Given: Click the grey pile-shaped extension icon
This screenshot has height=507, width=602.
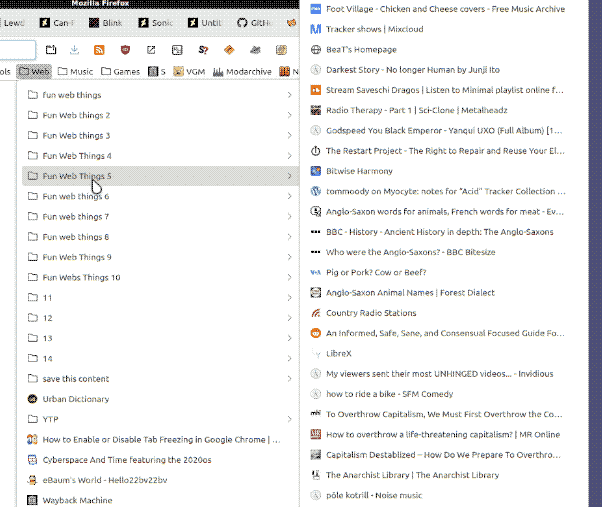Looking at the screenshot, I should (x=255, y=50).
